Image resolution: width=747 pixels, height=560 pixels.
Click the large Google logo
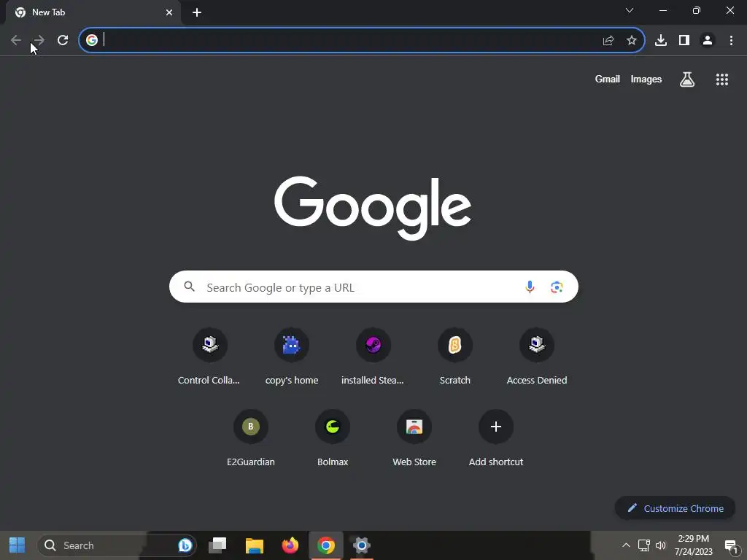click(x=373, y=207)
